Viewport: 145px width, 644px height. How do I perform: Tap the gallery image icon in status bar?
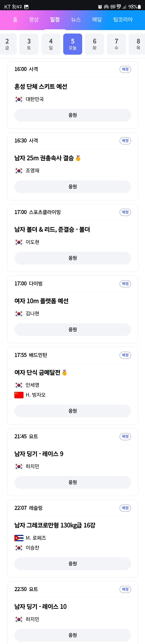[26, 7]
